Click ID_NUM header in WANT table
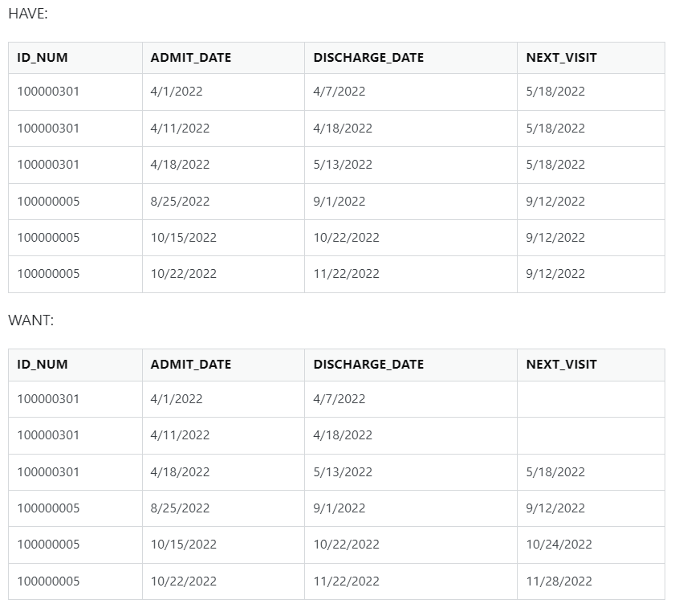This screenshot has height=616, width=675. (x=43, y=365)
